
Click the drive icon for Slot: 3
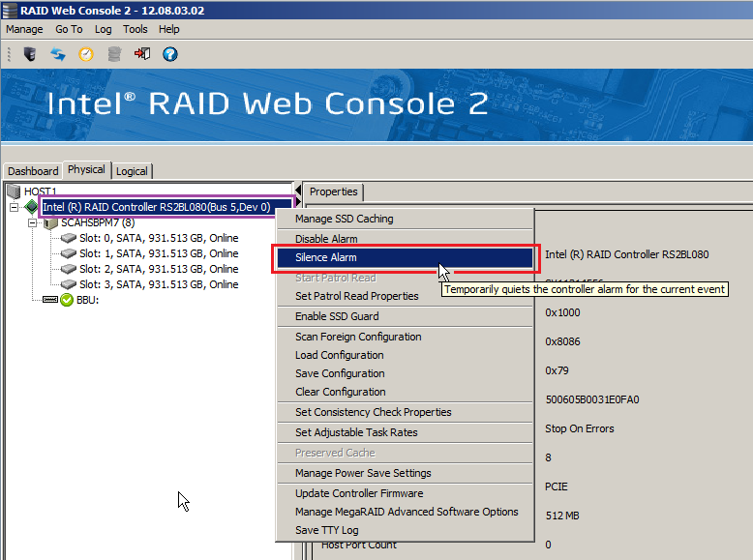pyautogui.click(x=69, y=284)
